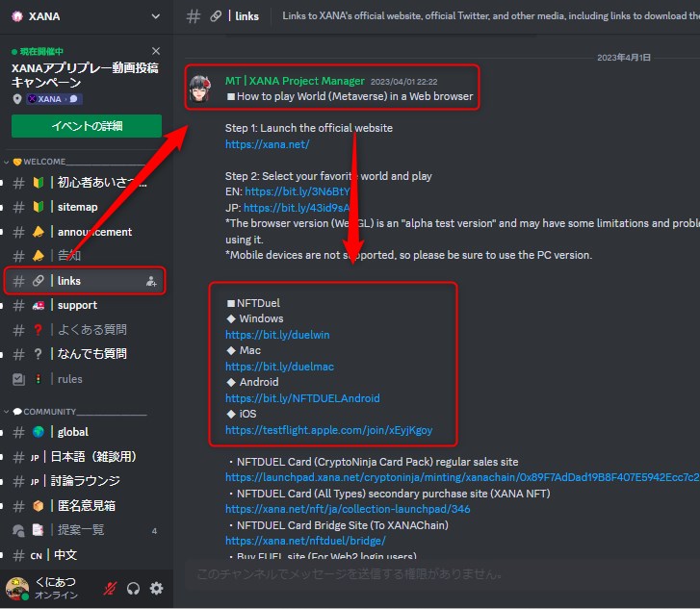700x609 pixels.
Task: Open the launchpad.xana.net cryptoninja minting link
Action: tap(462, 477)
